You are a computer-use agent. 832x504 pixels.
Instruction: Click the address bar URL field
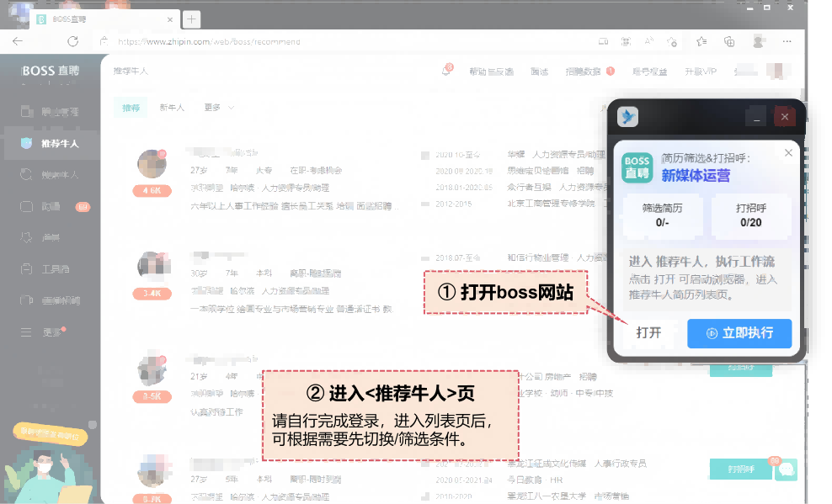pyautogui.click(x=337, y=41)
